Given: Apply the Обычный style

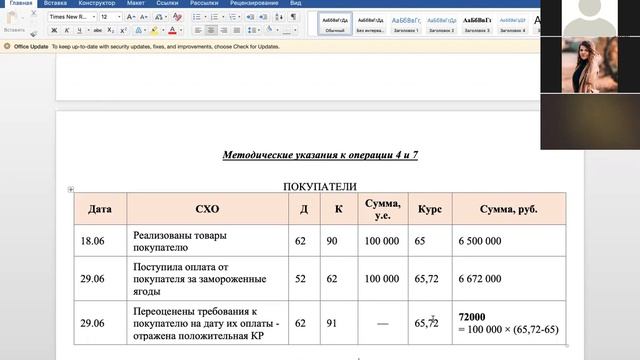Looking at the screenshot, I should 335,24.
